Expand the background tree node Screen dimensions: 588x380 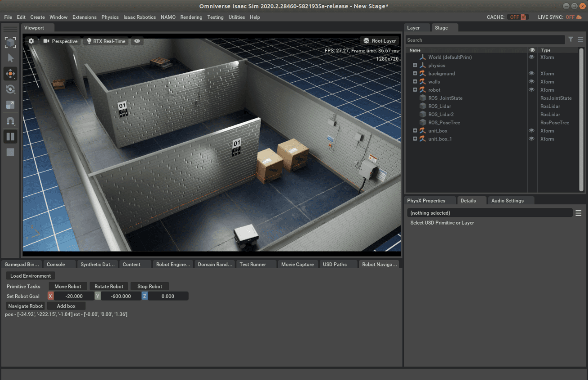coord(415,74)
